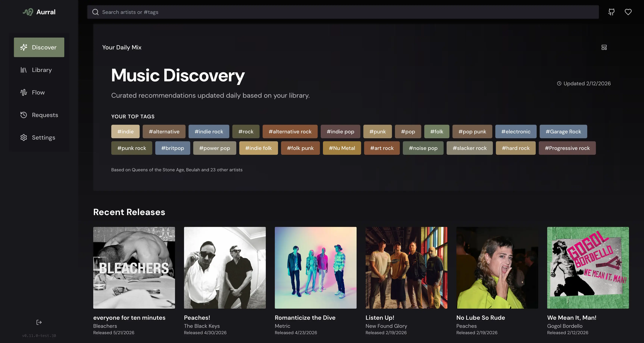Open the We Mean It, Man! cover
The width and height of the screenshot is (644, 343).
click(x=588, y=268)
